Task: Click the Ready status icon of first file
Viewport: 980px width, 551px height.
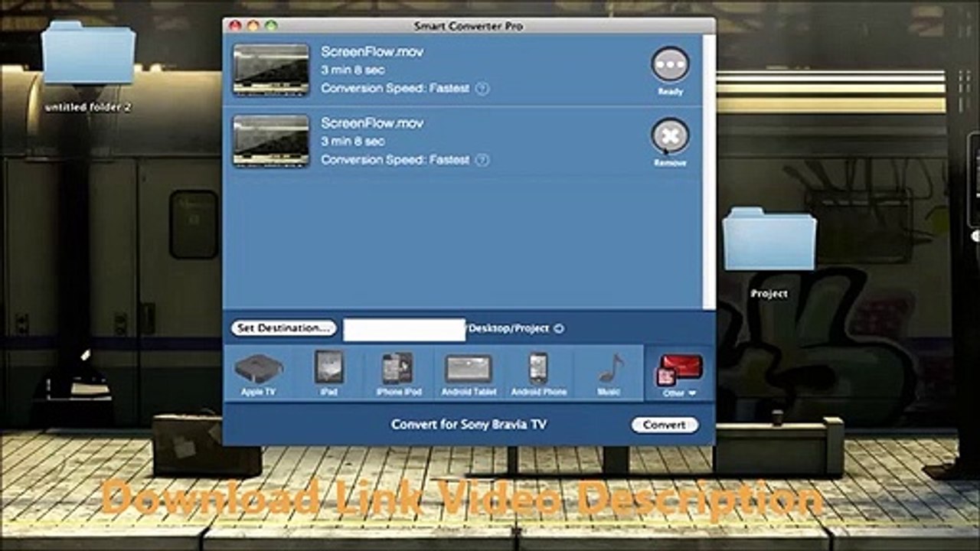Action: (x=670, y=65)
